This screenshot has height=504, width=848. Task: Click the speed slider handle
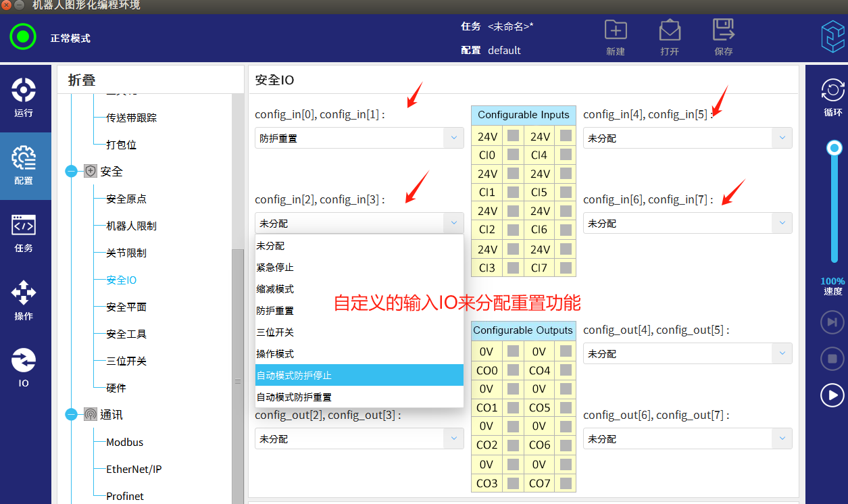pyautogui.click(x=835, y=148)
